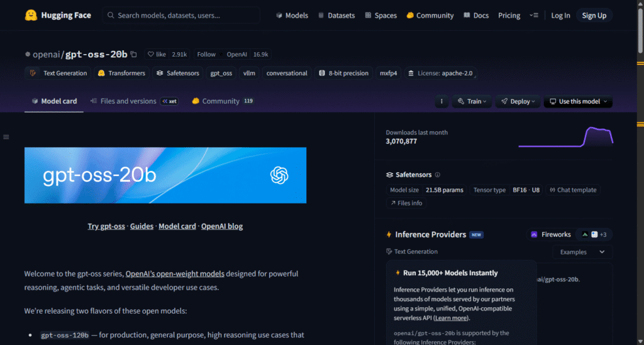Copy model name with the copy icon
The image size is (644, 345).
coord(133,54)
